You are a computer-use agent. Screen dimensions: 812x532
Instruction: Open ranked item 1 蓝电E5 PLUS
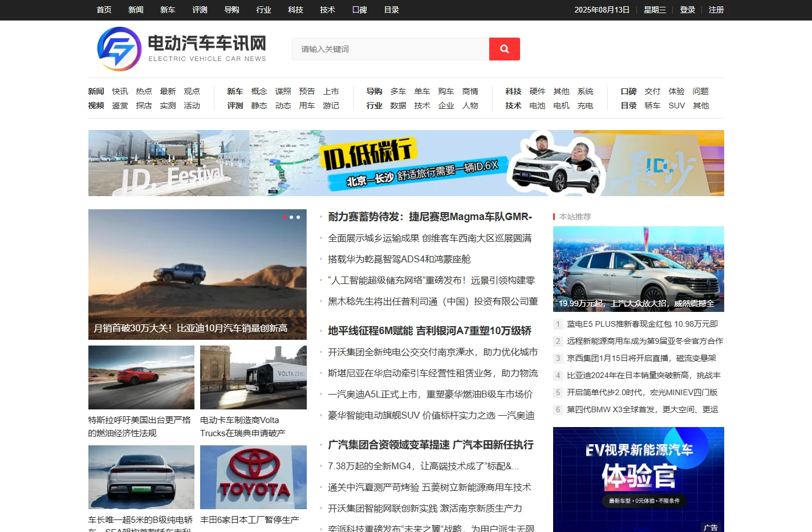pyautogui.click(x=642, y=324)
